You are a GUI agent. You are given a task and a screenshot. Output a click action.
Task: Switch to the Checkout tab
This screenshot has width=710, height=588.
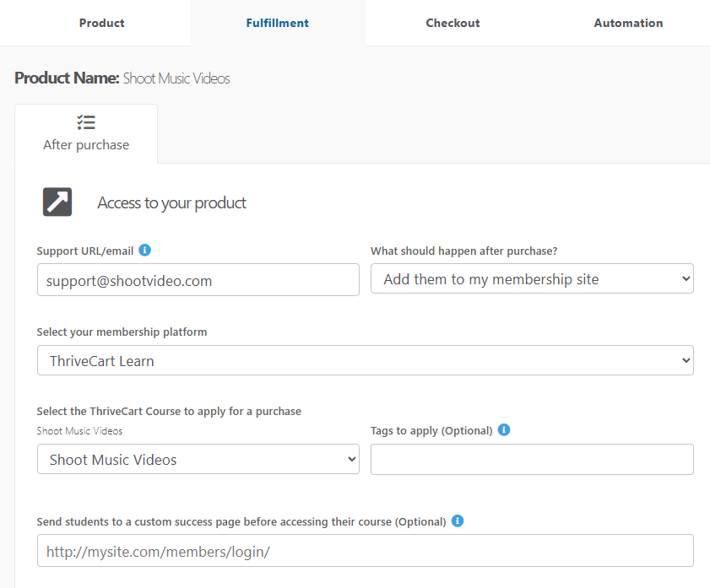[453, 23]
